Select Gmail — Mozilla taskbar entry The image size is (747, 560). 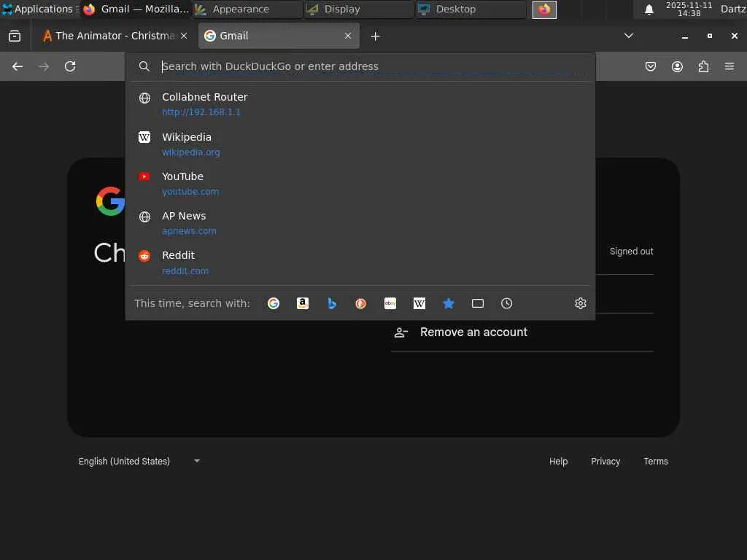point(136,9)
